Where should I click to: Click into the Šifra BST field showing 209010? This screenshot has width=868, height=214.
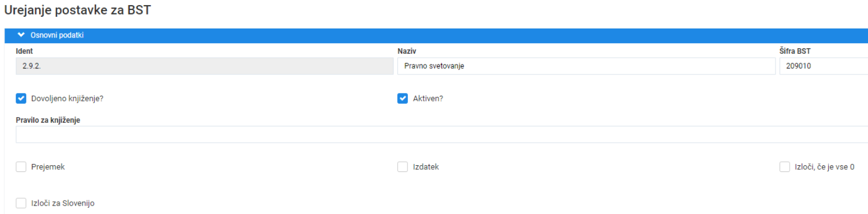pos(824,66)
